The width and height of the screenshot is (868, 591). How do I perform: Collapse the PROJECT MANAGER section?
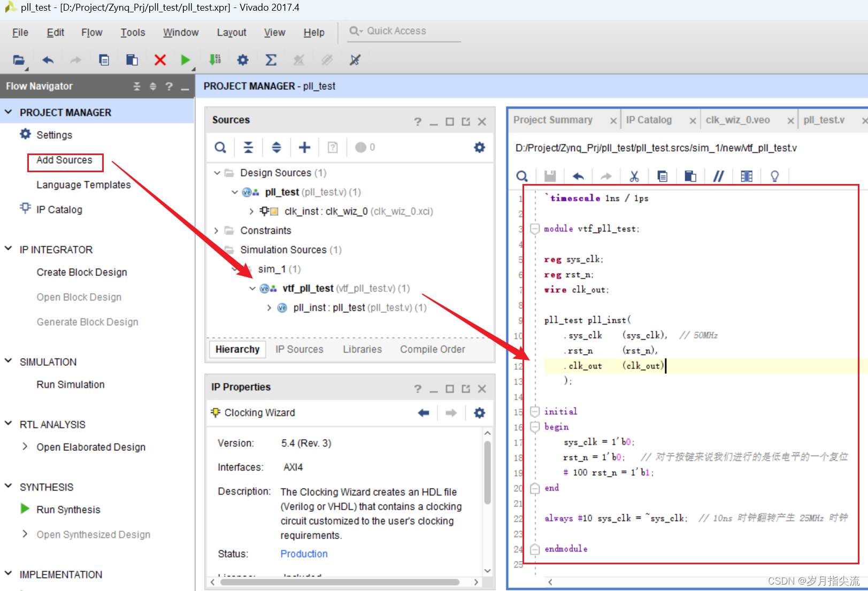point(9,112)
